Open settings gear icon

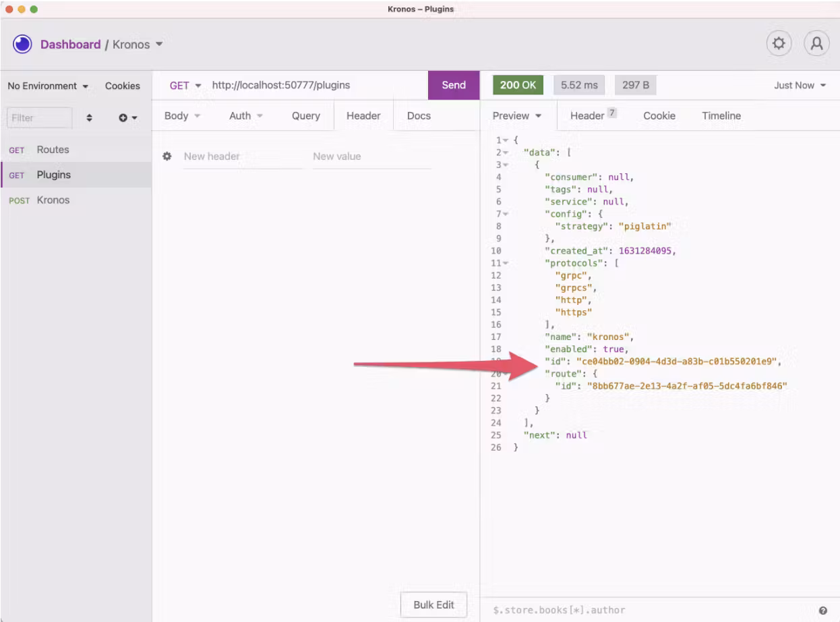pyautogui.click(x=779, y=44)
